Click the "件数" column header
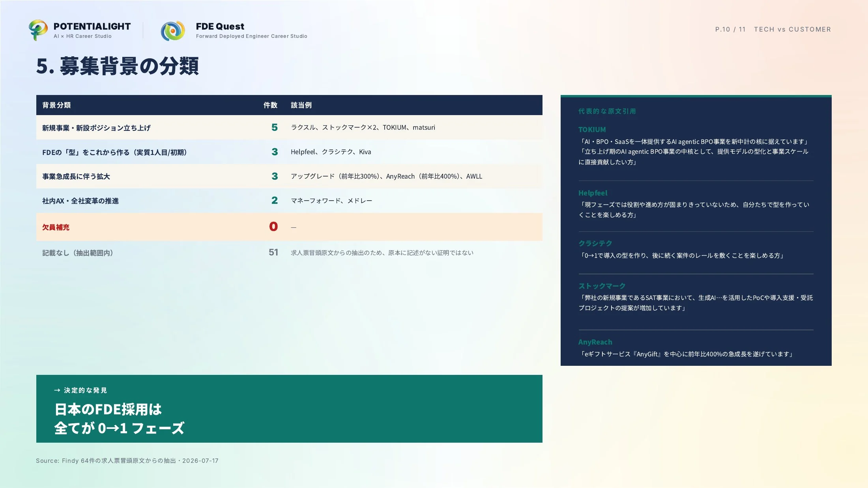This screenshot has width=868, height=488. click(x=270, y=105)
